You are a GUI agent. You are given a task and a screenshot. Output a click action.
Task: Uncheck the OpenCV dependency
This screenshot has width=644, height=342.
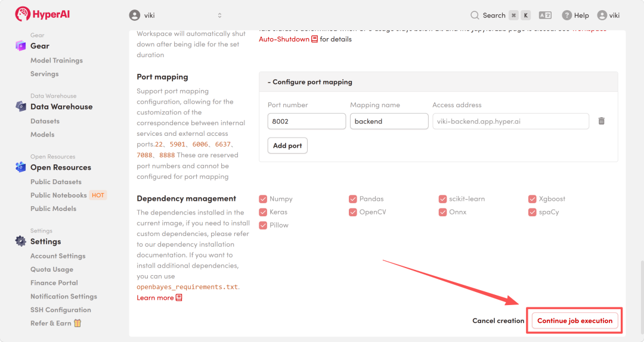click(x=353, y=212)
